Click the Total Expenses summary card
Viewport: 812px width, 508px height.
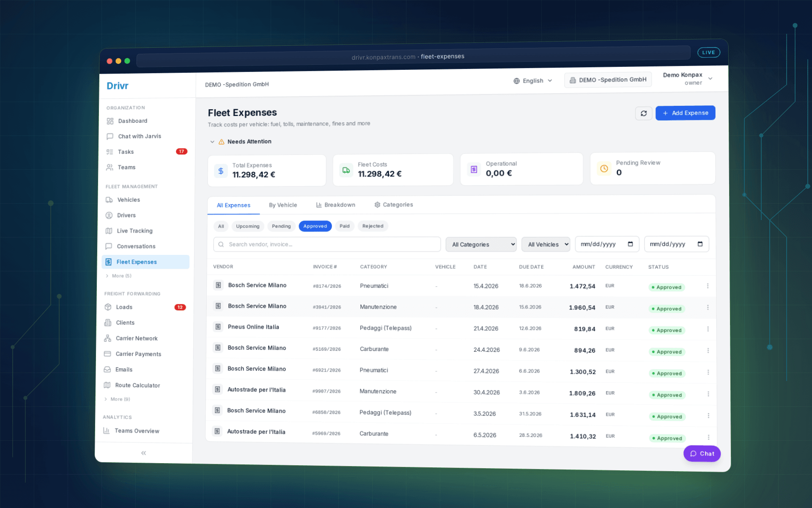[266, 171]
